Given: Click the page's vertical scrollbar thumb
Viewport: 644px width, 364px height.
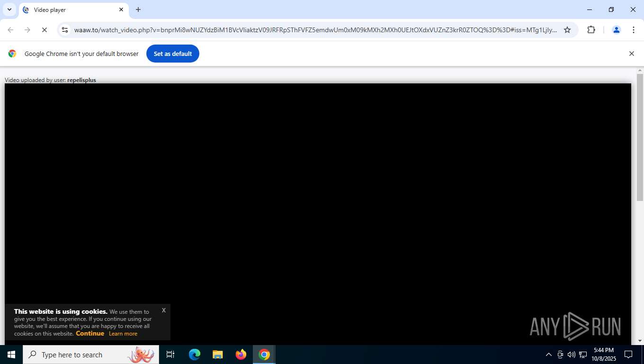Looking at the screenshot, I should [640, 137].
